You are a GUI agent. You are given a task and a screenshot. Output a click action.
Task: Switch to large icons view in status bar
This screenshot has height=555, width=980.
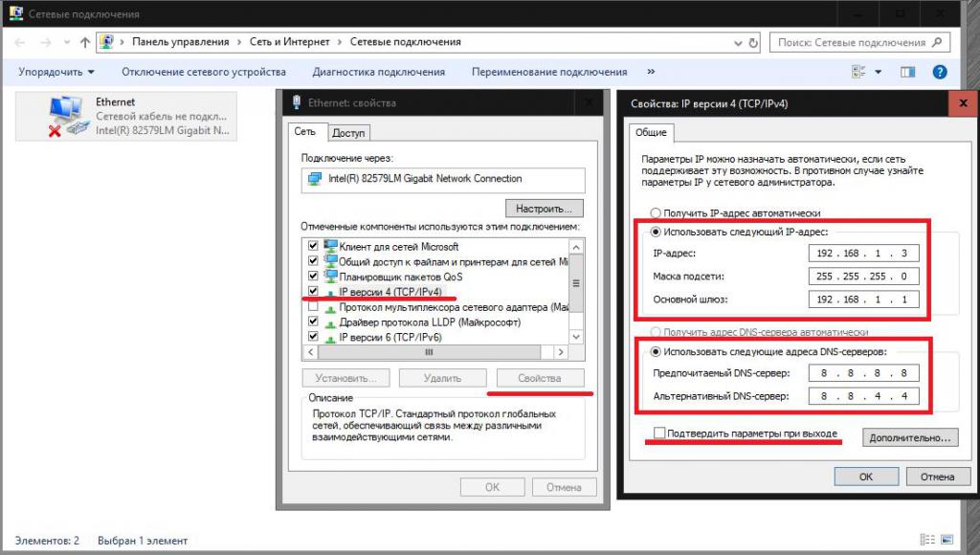947,540
